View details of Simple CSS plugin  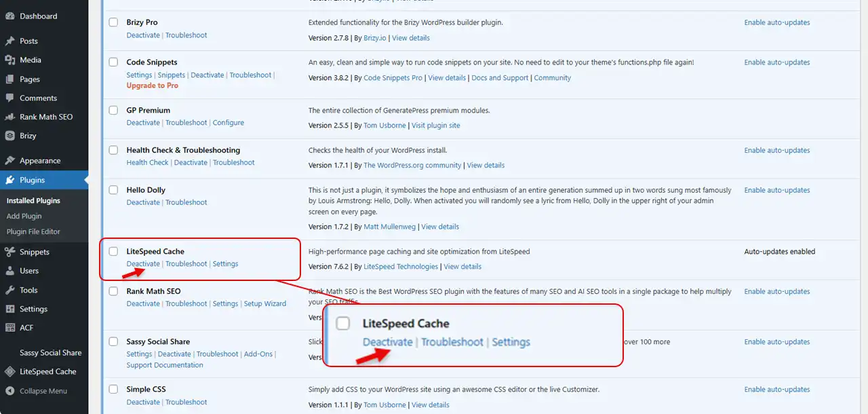pyautogui.click(x=430, y=405)
